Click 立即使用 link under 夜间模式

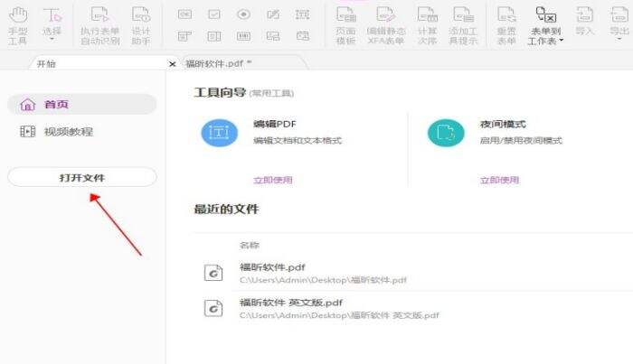(499, 180)
